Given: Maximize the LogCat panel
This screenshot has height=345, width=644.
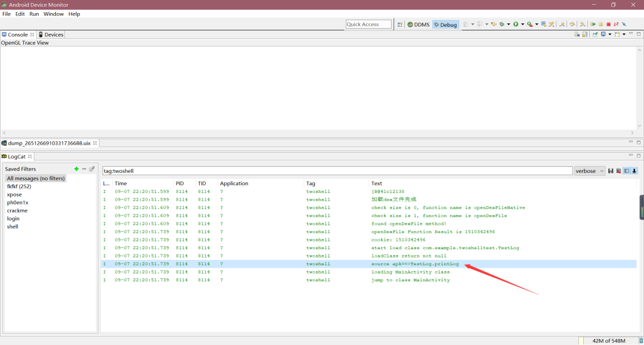Looking at the screenshot, I should (639, 156).
